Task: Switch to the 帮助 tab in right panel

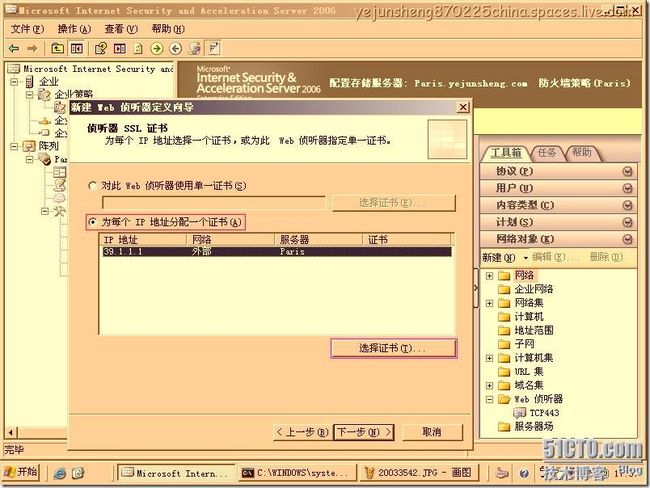Action: click(582, 153)
